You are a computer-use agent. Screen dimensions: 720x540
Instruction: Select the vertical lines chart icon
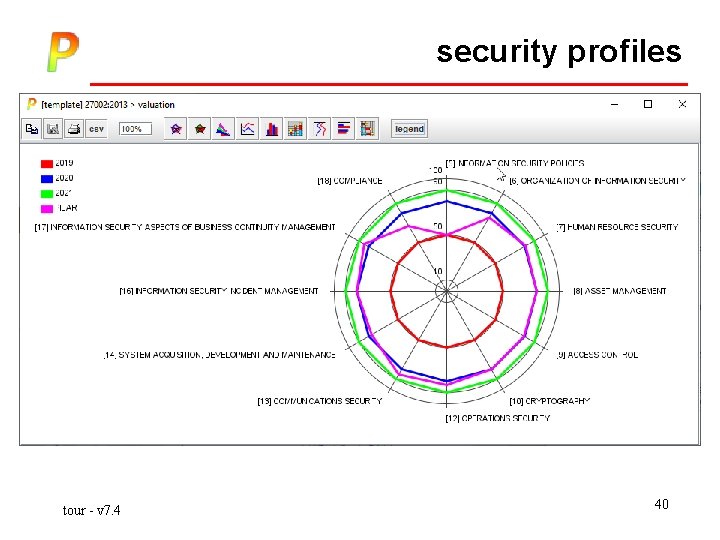click(x=320, y=129)
